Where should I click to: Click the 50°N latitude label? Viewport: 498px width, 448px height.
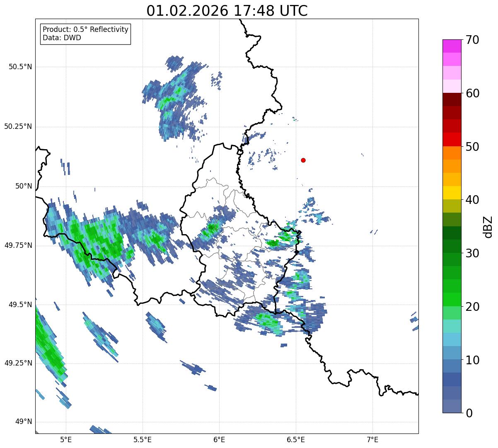tap(24, 186)
